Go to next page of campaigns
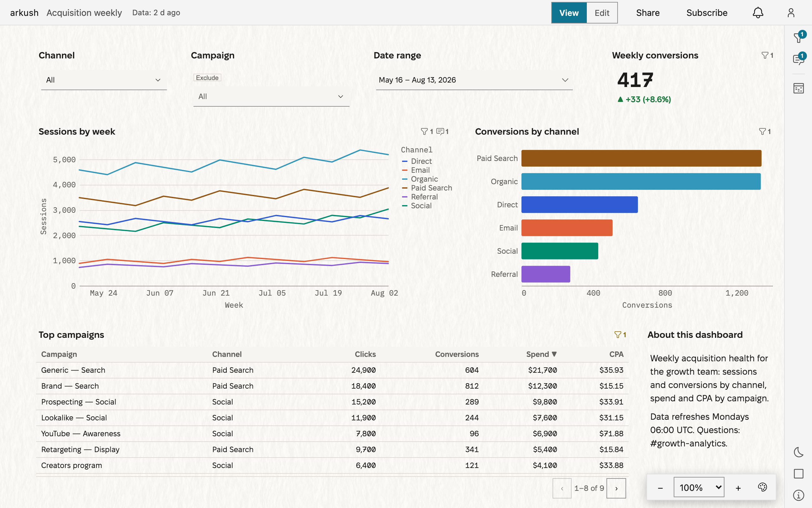812x508 pixels. (616, 488)
